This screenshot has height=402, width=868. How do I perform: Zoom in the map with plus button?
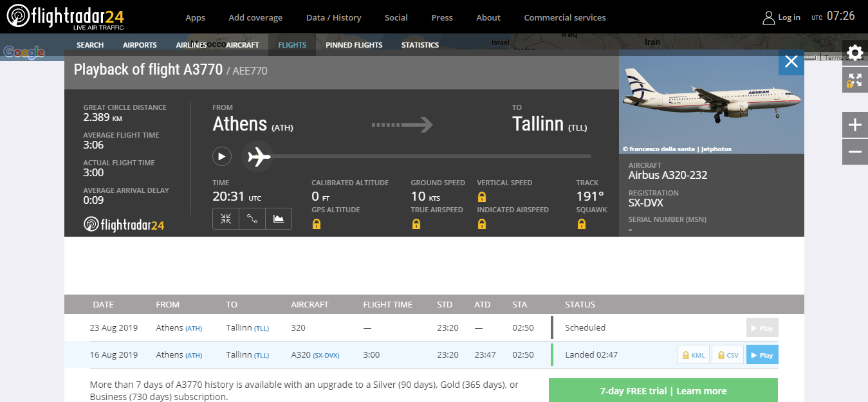click(x=854, y=125)
